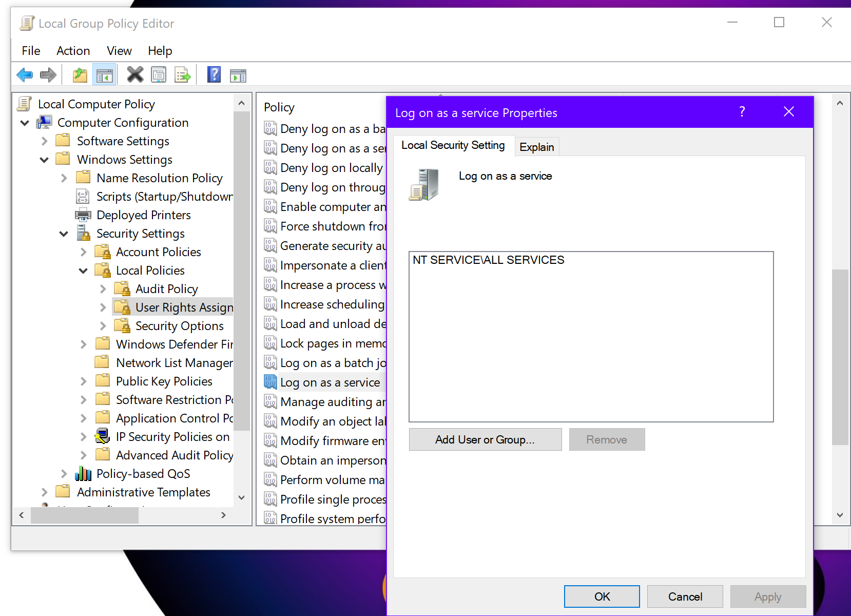Click the Group Policy Editor title bar icon

pos(27,23)
